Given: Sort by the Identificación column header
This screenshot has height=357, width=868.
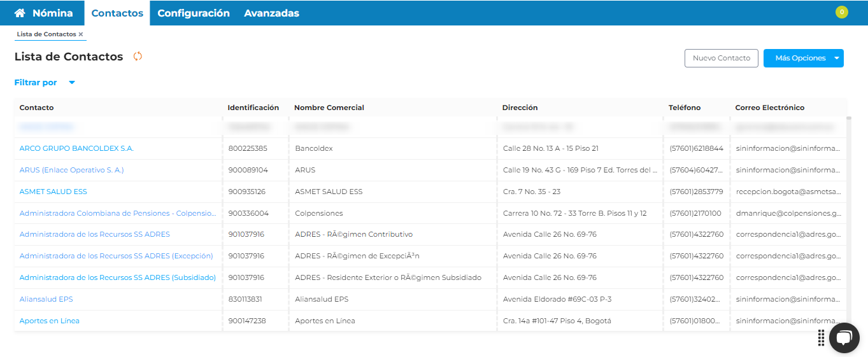Looking at the screenshot, I should (x=253, y=108).
